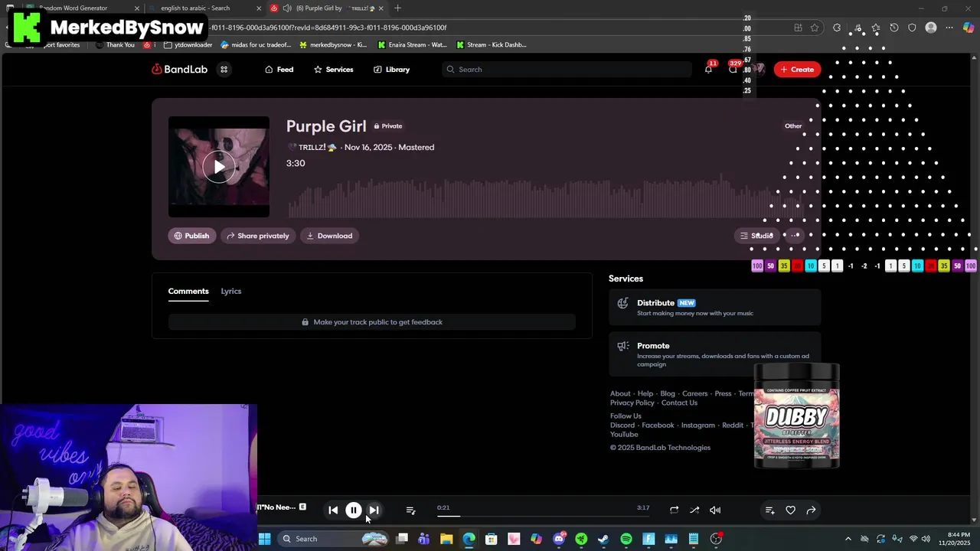980x551 pixels.
Task: Click the Private lock badge
Action: pos(388,126)
